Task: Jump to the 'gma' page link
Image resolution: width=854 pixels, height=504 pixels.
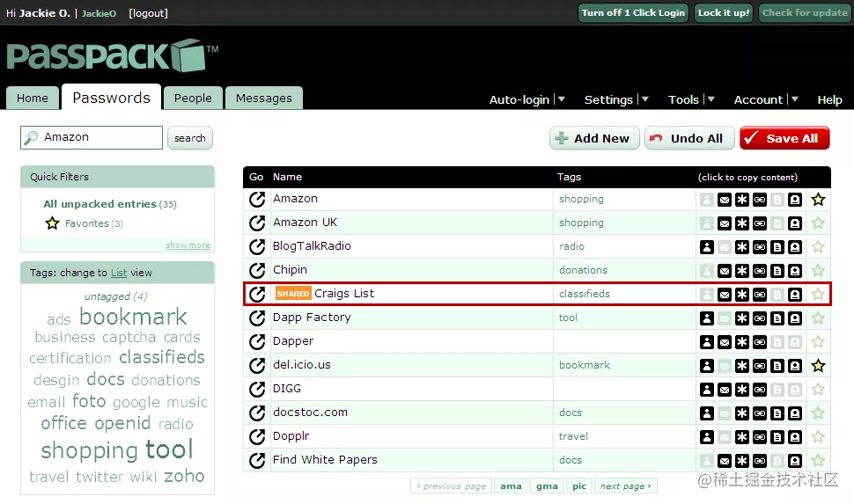Action: click(547, 486)
